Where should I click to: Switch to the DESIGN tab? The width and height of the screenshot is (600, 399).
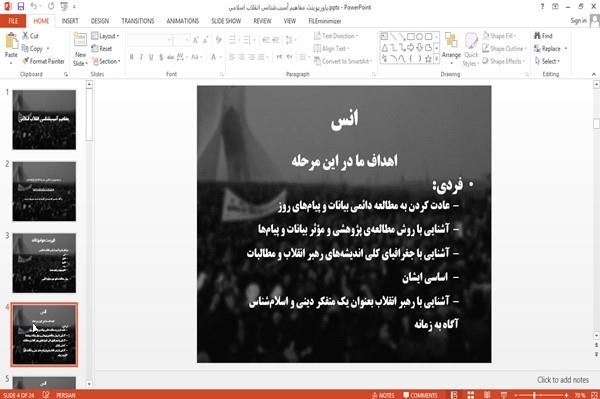pyautogui.click(x=100, y=21)
